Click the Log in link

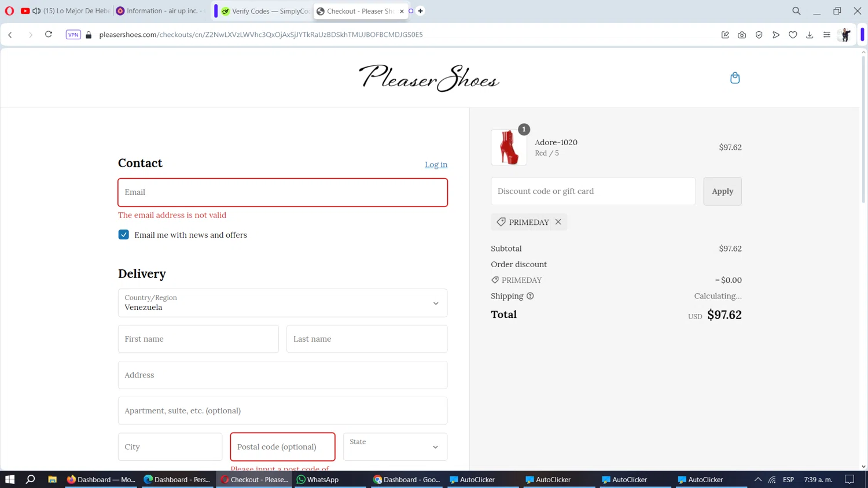436,165
